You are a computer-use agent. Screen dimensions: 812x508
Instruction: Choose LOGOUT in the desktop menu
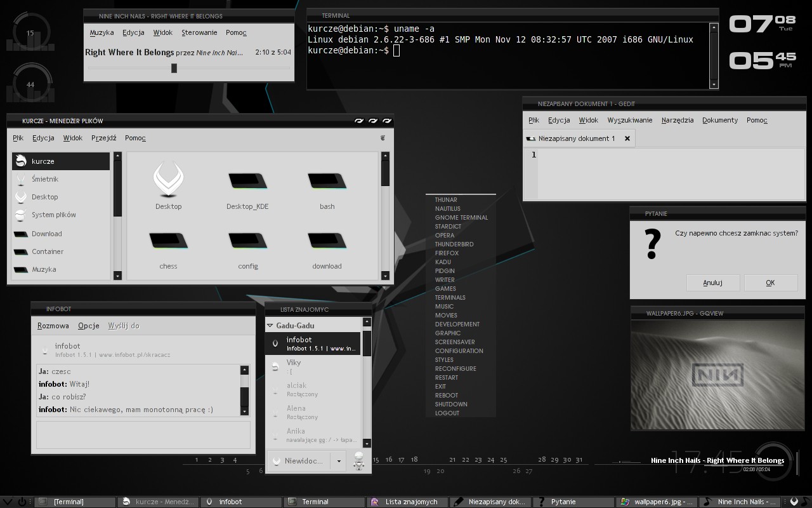tap(447, 413)
